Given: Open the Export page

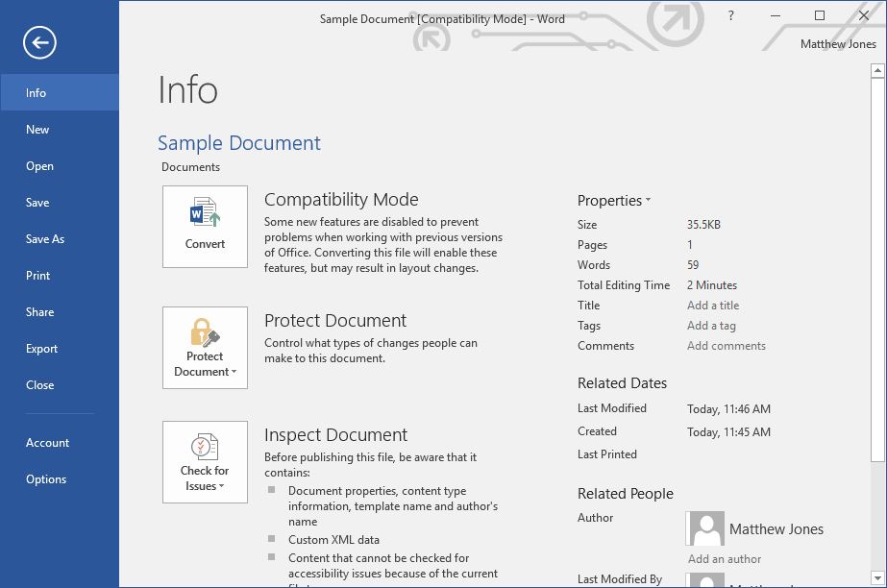Looking at the screenshot, I should (60, 349).
